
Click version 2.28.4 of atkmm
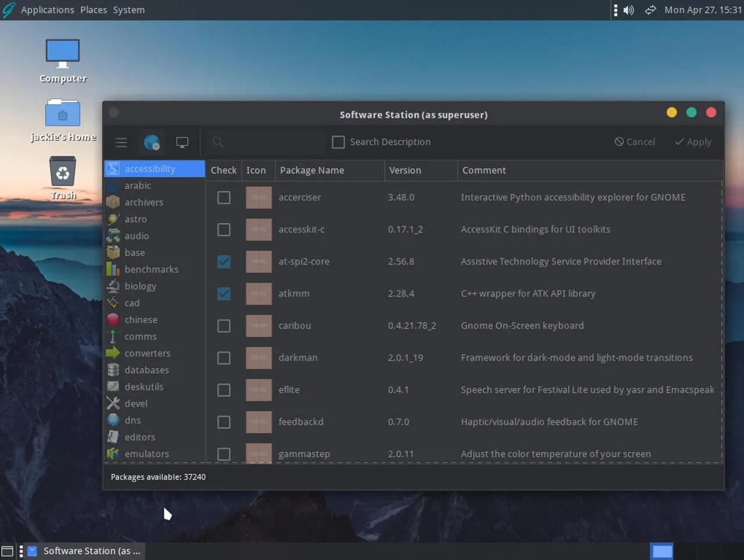401,294
